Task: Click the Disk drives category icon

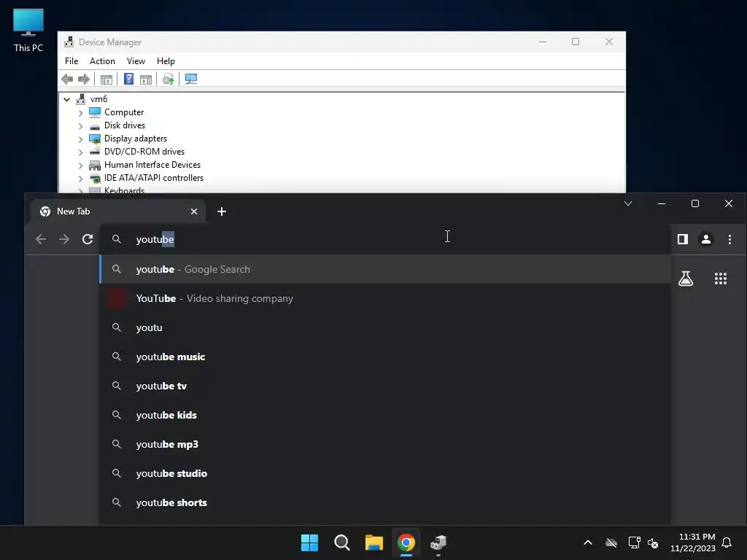Action: coord(95,125)
